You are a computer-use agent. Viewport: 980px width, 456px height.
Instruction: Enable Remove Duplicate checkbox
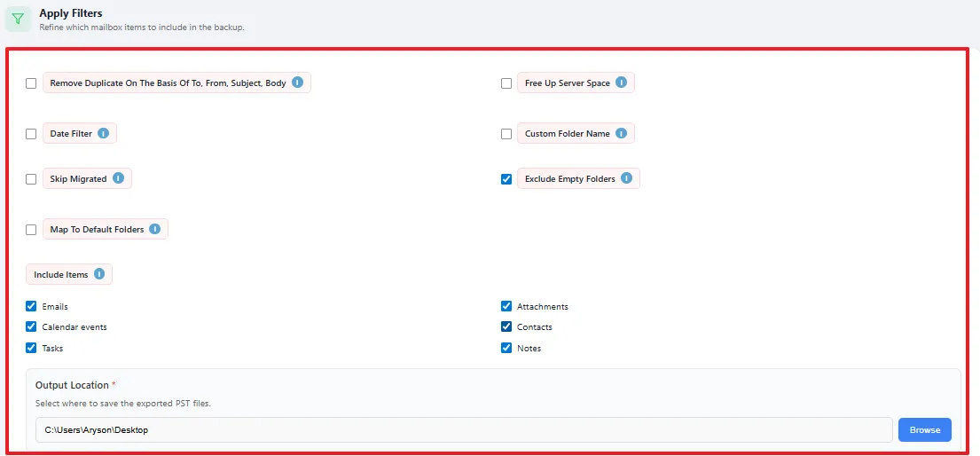click(31, 83)
